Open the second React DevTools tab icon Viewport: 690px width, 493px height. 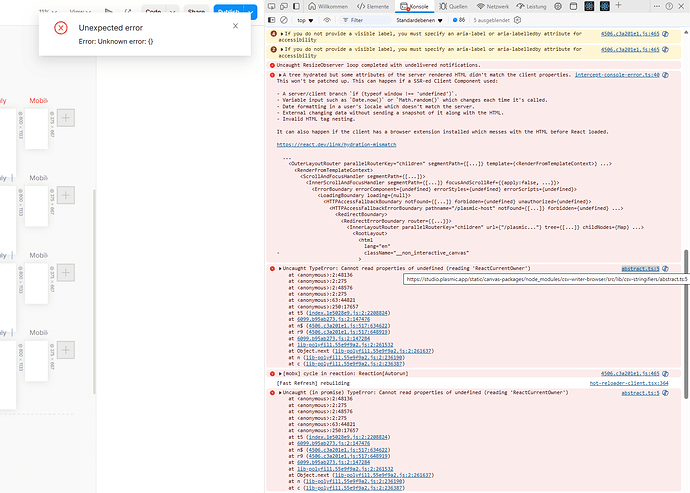pyautogui.click(x=605, y=6)
